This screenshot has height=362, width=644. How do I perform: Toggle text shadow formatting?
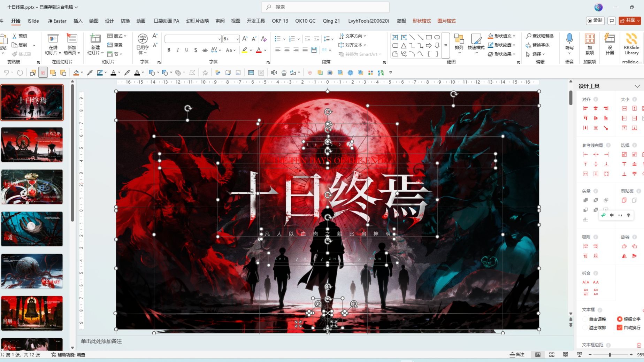coord(196,50)
